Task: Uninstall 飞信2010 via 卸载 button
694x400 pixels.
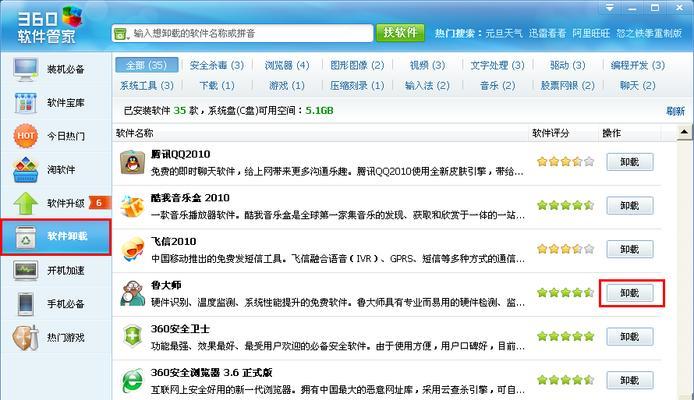Action: tap(629, 249)
